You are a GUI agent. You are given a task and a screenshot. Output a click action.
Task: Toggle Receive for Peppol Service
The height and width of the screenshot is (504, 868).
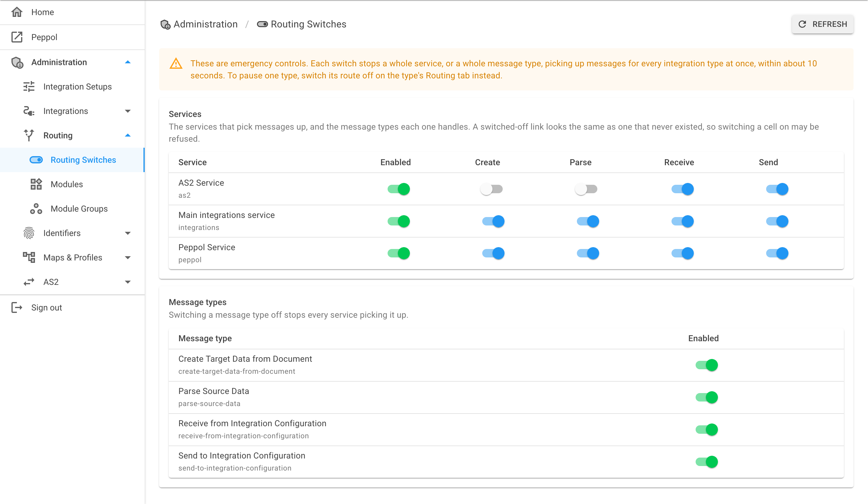click(682, 253)
